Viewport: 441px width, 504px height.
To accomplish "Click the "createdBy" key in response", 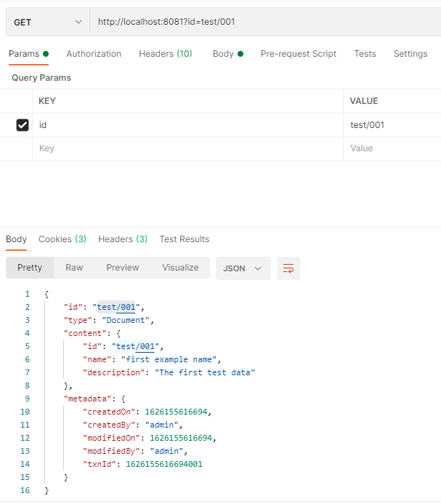I will click(x=109, y=425).
